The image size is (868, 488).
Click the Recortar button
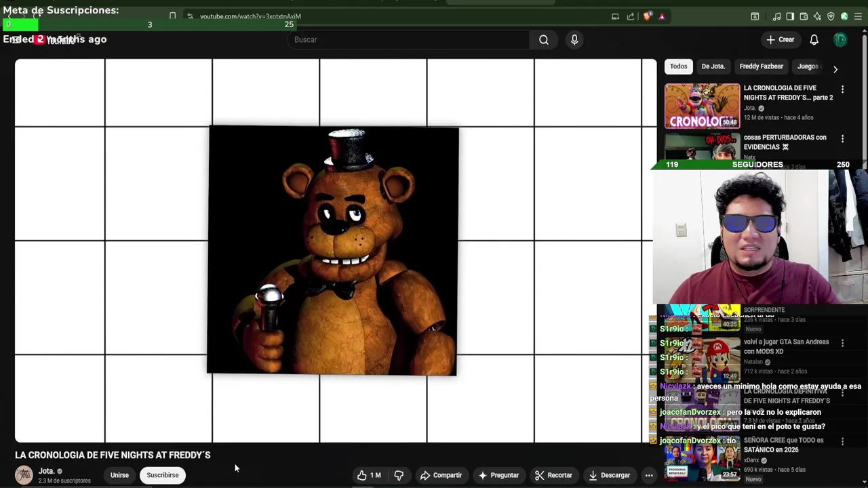pyautogui.click(x=553, y=475)
